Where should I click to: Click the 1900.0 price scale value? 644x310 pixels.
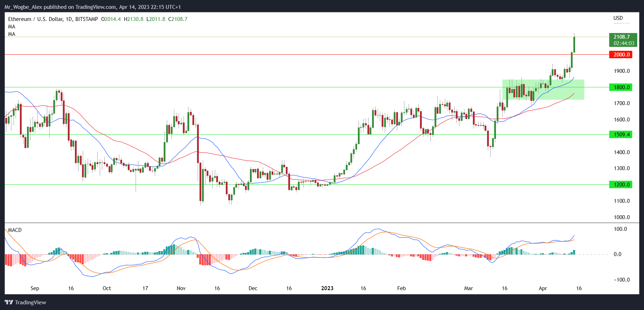622,71
